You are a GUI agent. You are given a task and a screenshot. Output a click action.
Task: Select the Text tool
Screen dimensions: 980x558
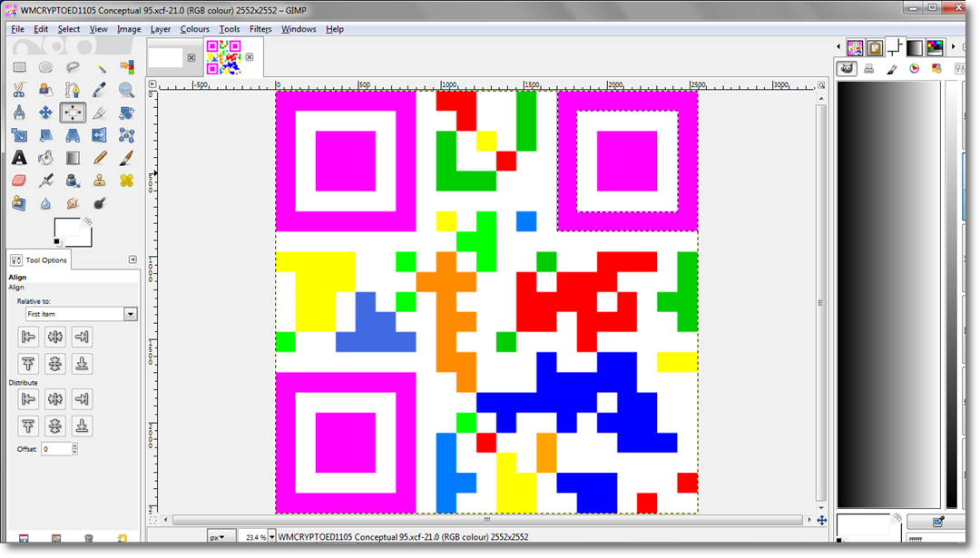[19, 158]
